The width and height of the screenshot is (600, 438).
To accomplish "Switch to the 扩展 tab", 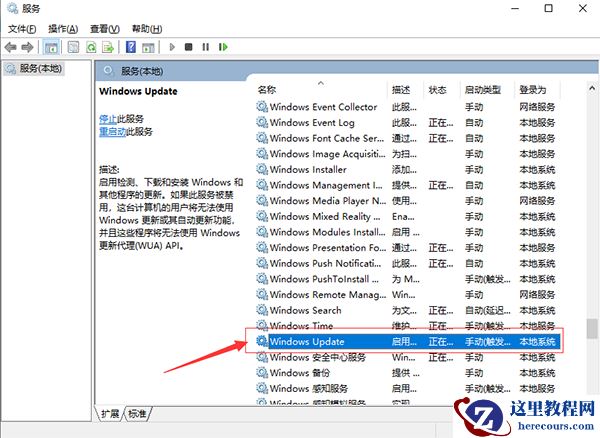I will click(110, 414).
